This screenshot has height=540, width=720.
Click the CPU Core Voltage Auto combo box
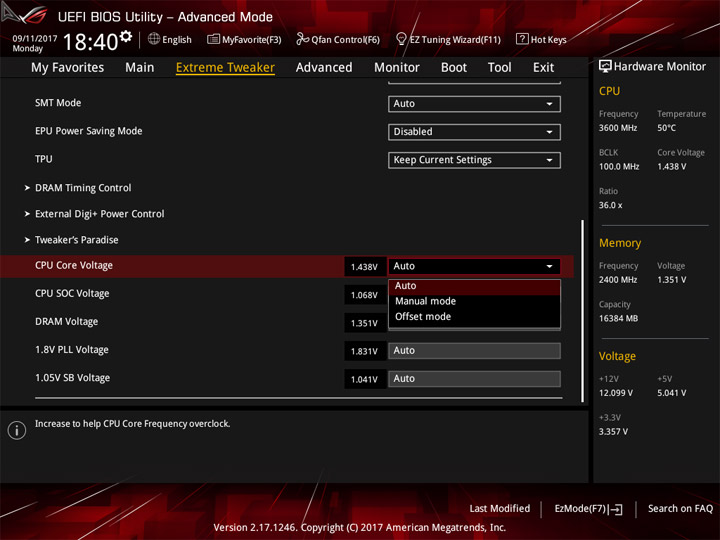tap(474, 266)
